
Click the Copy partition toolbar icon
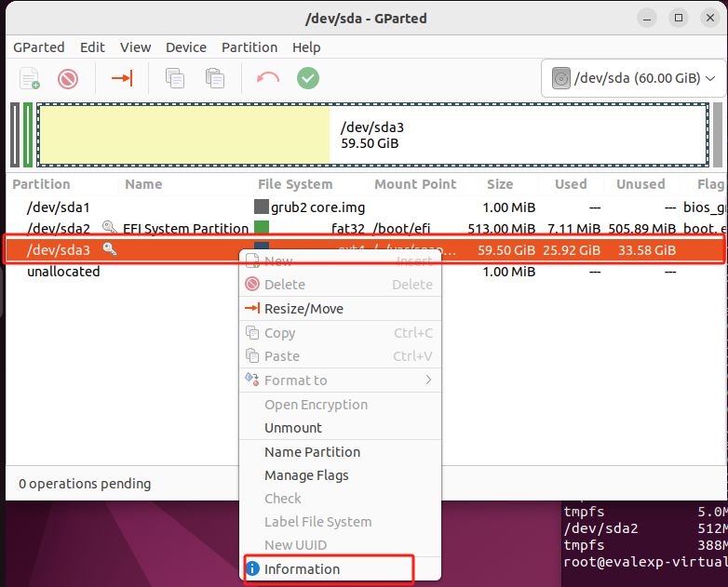click(175, 78)
